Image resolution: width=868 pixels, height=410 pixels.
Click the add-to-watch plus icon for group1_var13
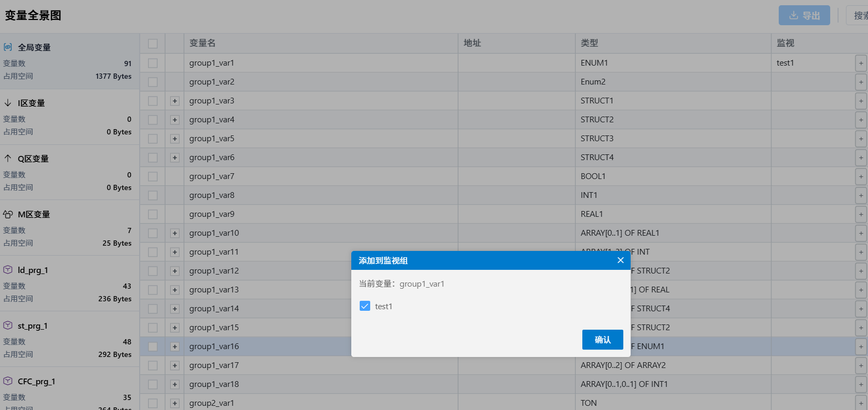tap(861, 290)
